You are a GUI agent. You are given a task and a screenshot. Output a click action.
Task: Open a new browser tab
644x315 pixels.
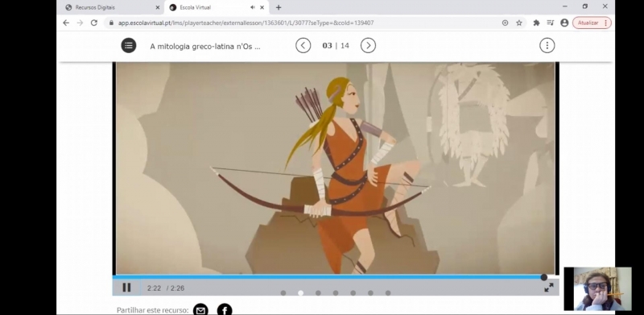[279, 7]
